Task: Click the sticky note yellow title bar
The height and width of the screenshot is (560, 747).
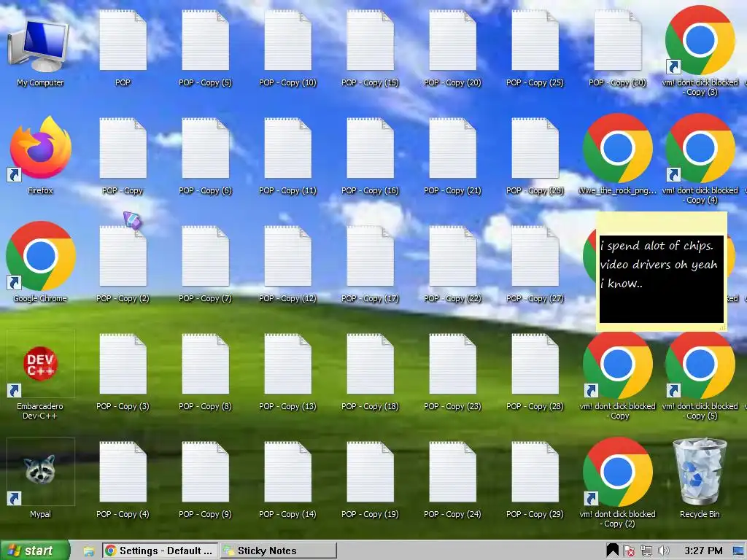Action: [661, 223]
